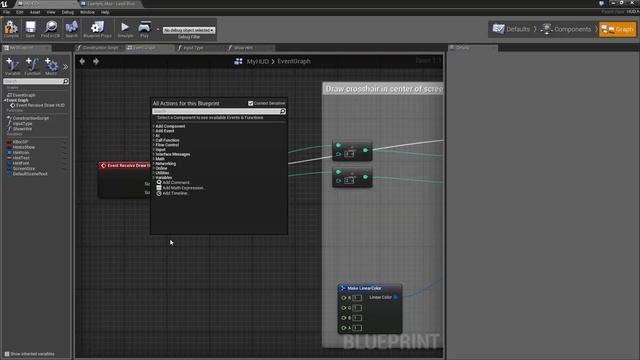Add a new Function in My Blueprint

point(32,66)
